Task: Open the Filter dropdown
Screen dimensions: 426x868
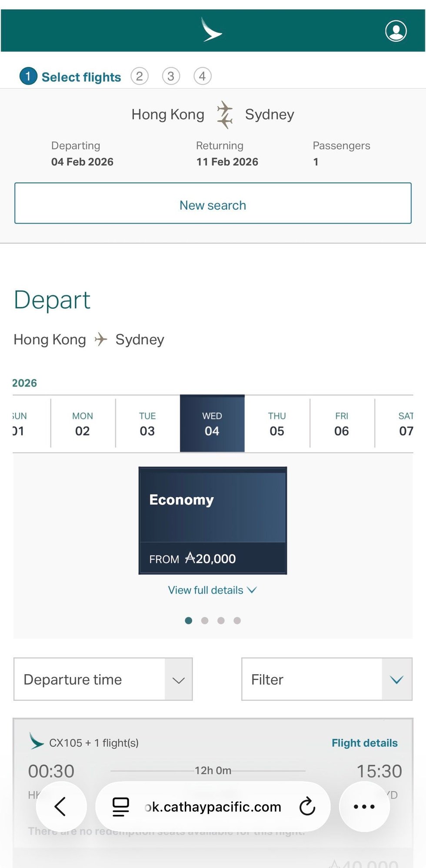Action: [x=326, y=679]
